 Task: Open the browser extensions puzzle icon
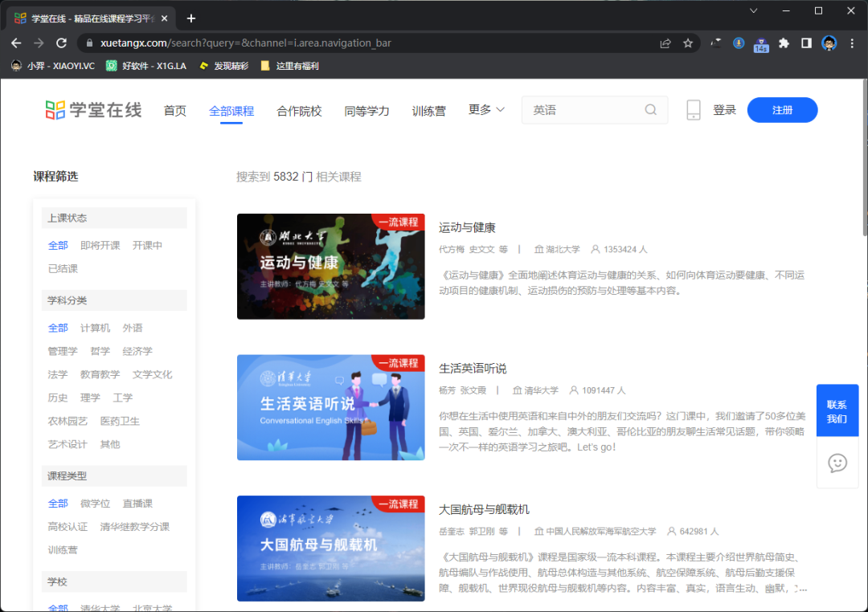pyautogui.click(x=784, y=43)
